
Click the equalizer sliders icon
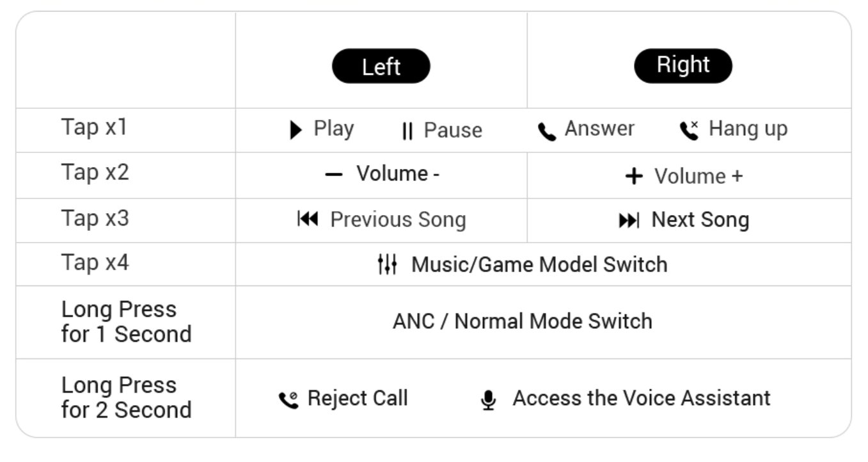pos(387,264)
